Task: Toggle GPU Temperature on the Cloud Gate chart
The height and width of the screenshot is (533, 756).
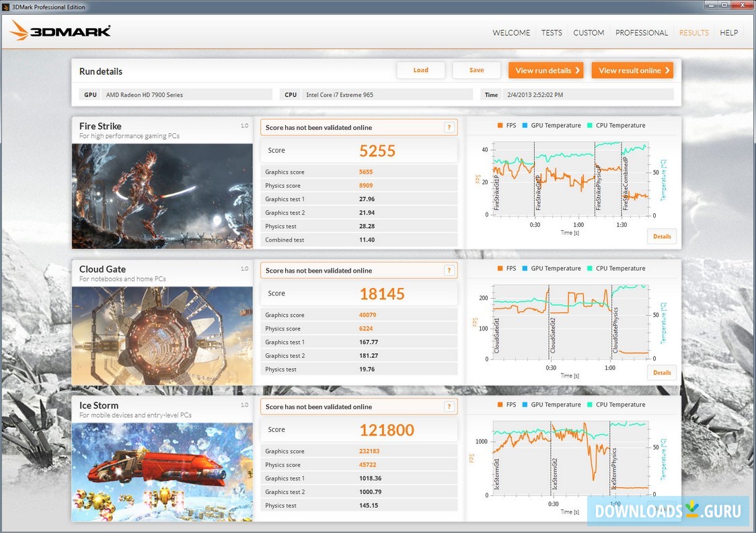Action: (553, 268)
